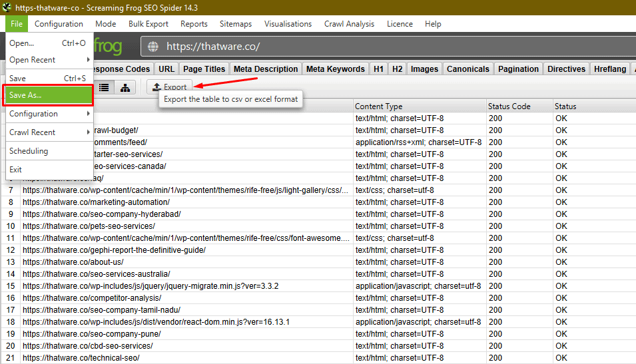
Task: Open the File menu
Action: pos(17,24)
